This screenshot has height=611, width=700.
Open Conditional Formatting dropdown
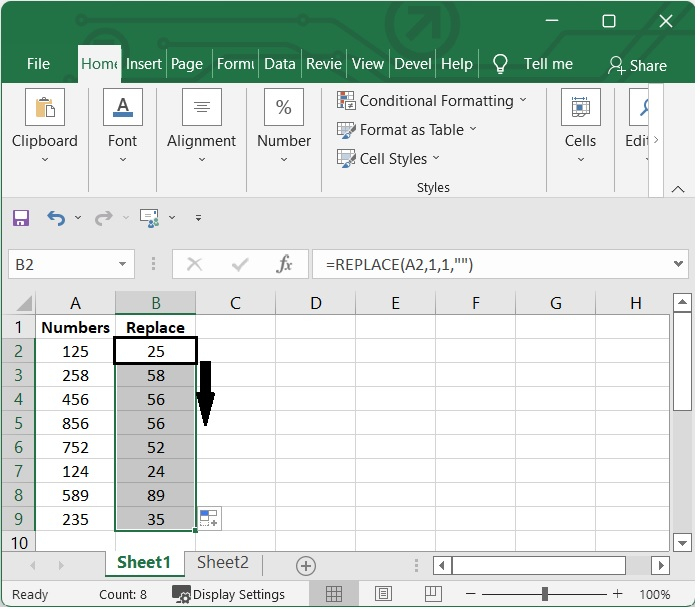(x=432, y=101)
